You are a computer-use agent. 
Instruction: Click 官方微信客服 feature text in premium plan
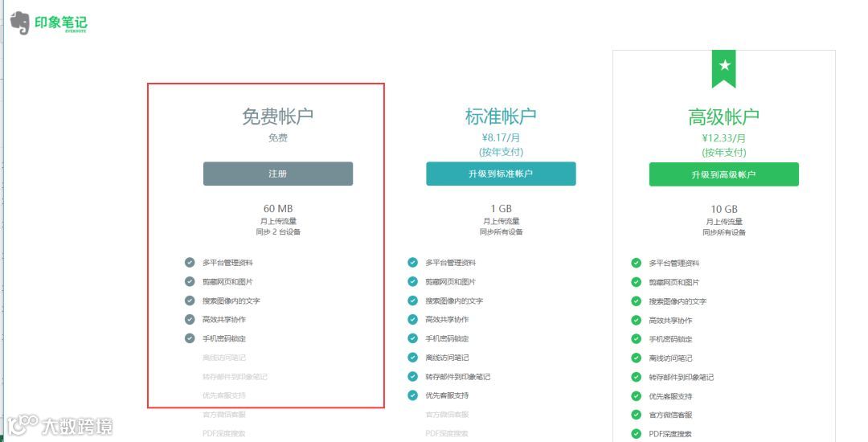pyautogui.click(x=670, y=415)
